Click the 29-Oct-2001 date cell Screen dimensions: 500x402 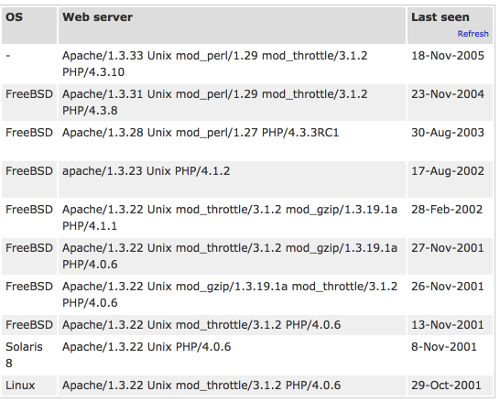click(446, 385)
